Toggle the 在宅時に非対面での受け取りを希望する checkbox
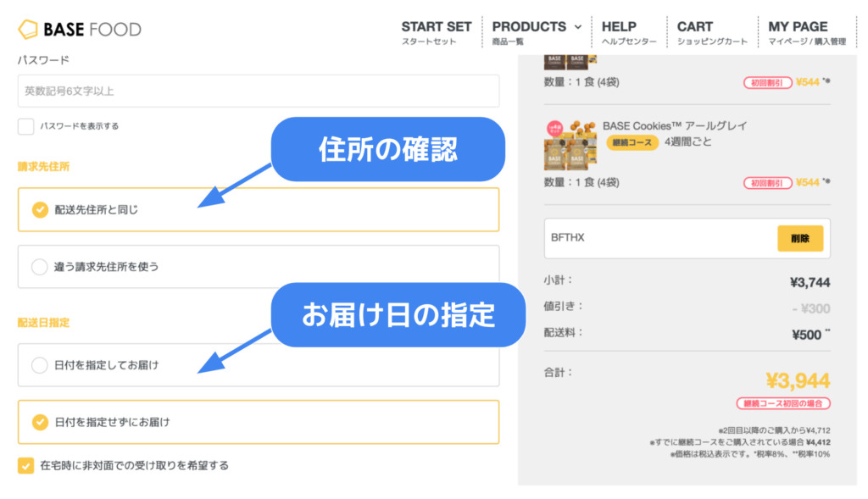Screen dimensions: 868x499 pyautogui.click(x=26, y=466)
